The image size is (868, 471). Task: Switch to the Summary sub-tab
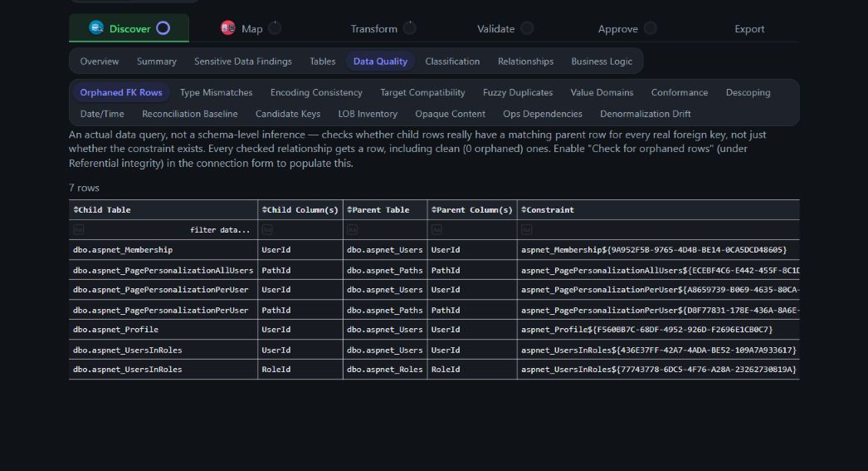(157, 61)
